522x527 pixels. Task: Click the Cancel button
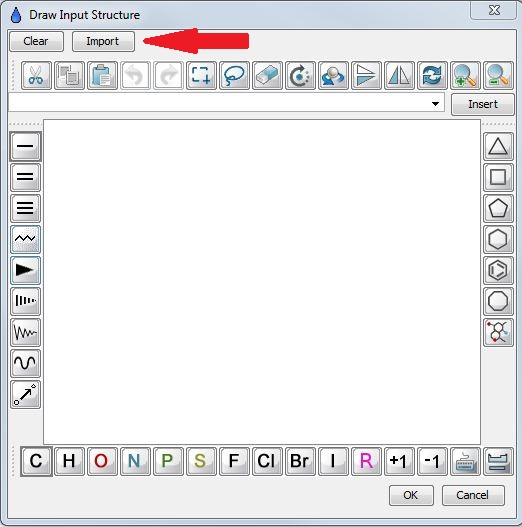click(473, 495)
